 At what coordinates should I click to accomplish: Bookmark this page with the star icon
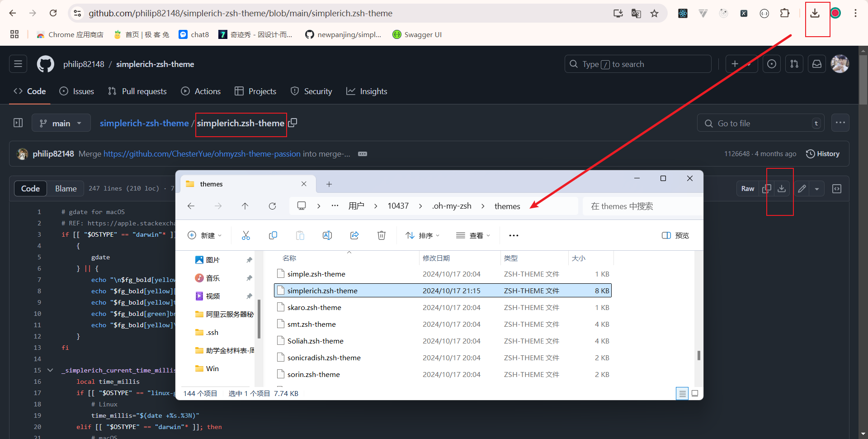(x=654, y=13)
